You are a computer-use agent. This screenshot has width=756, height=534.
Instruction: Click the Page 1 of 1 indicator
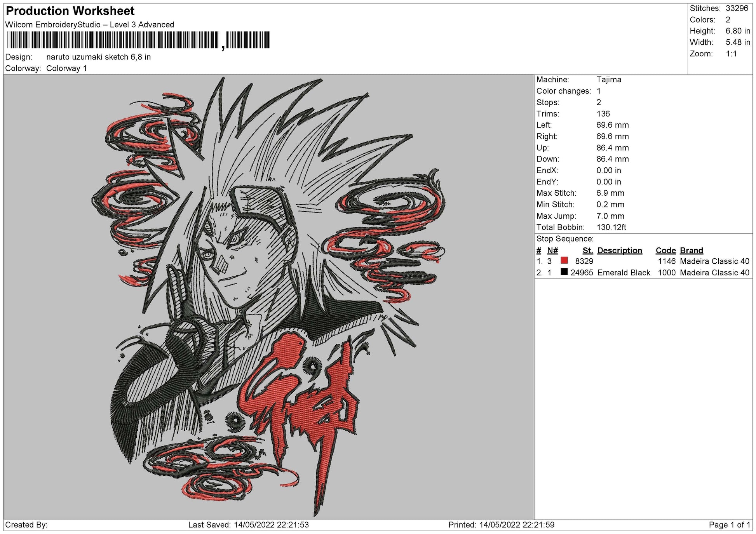click(x=729, y=525)
